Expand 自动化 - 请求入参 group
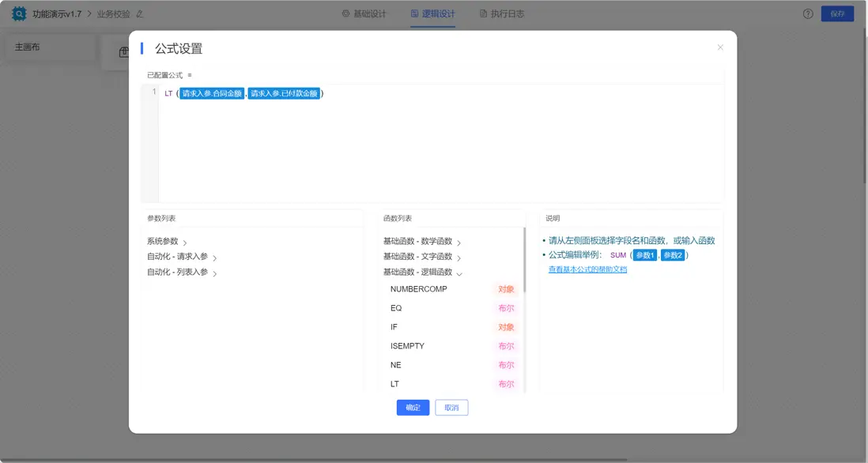This screenshot has height=463, width=868. (182, 257)
